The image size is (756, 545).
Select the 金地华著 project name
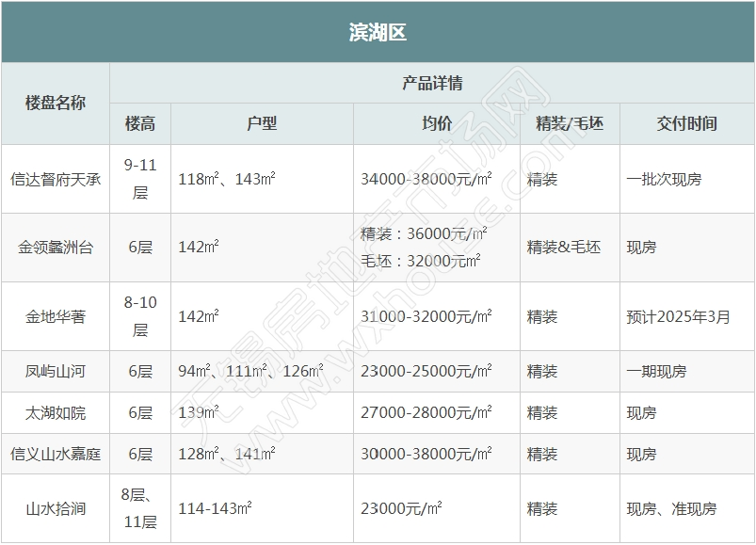click(x=56, y=316)
